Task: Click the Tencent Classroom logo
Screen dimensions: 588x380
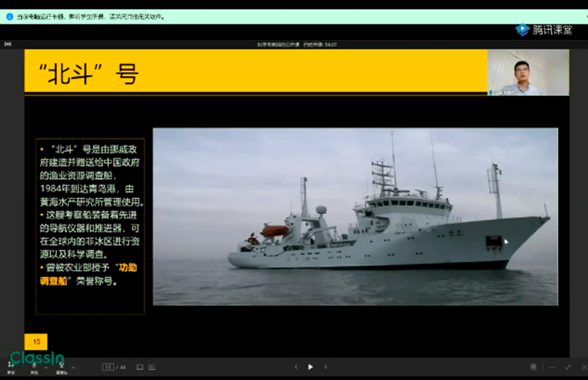Action: pyautogui.click(x=545, y=30)
